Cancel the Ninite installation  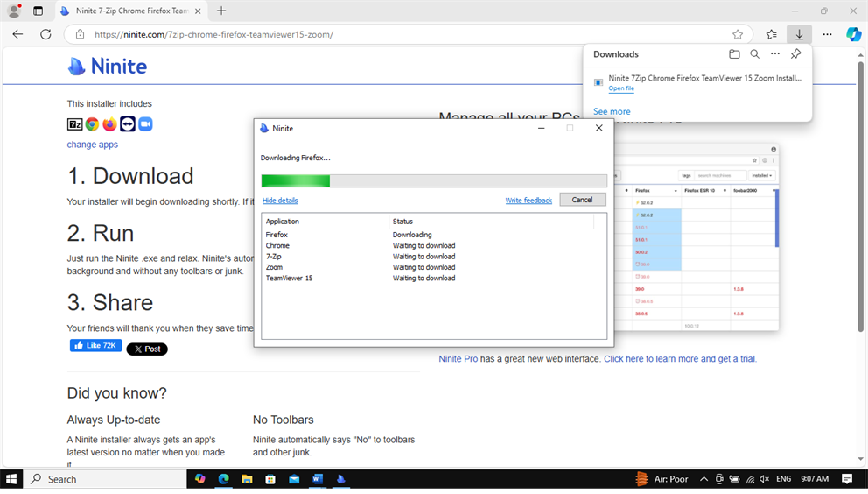click(x=582, y=200)
